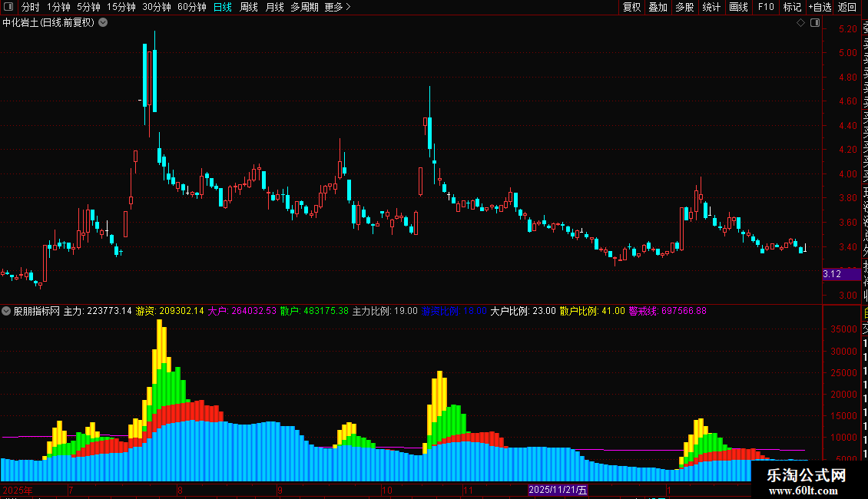Select the 1分钟 period
The image size is (868, 499).
pos(58,7)
